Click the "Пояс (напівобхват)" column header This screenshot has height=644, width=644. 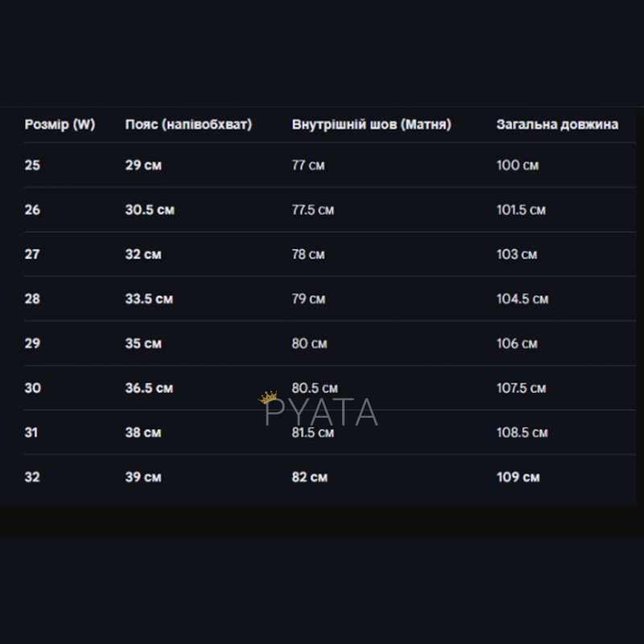tap(188, 125)
